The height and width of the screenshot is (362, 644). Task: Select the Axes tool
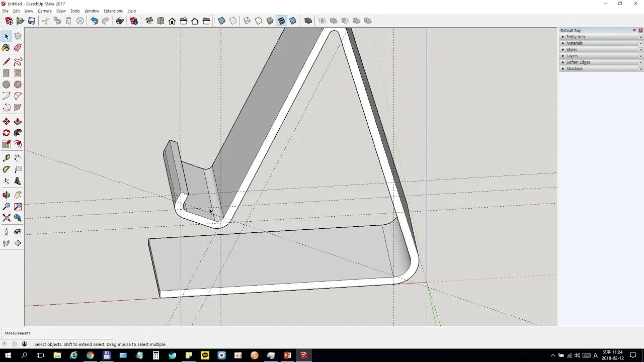6,182
